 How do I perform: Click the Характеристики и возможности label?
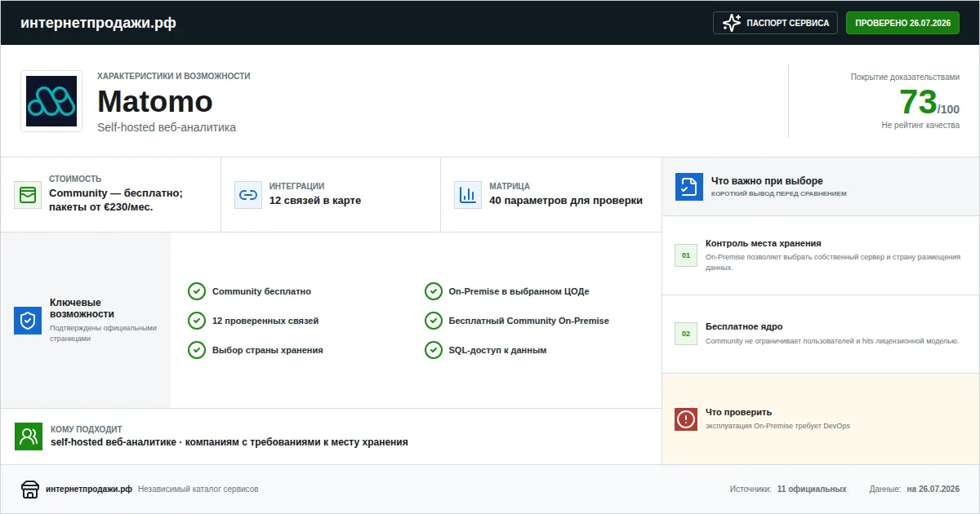pyautogui.click(x=174, y=76)
